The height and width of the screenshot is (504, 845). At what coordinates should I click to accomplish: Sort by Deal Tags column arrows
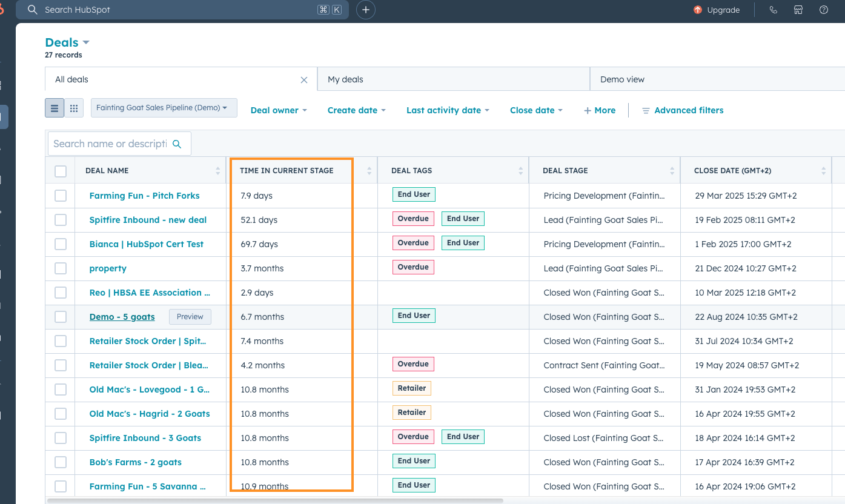pos(521,171)
